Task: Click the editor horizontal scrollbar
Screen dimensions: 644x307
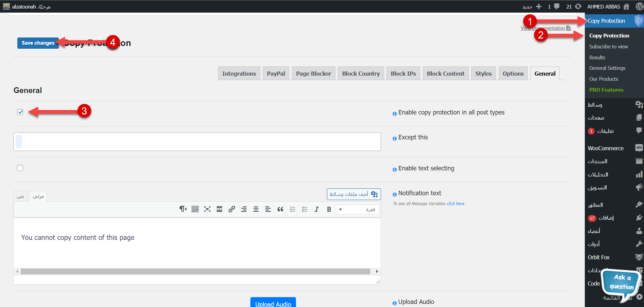Action: pyautogui.click(x=195, y=272)
